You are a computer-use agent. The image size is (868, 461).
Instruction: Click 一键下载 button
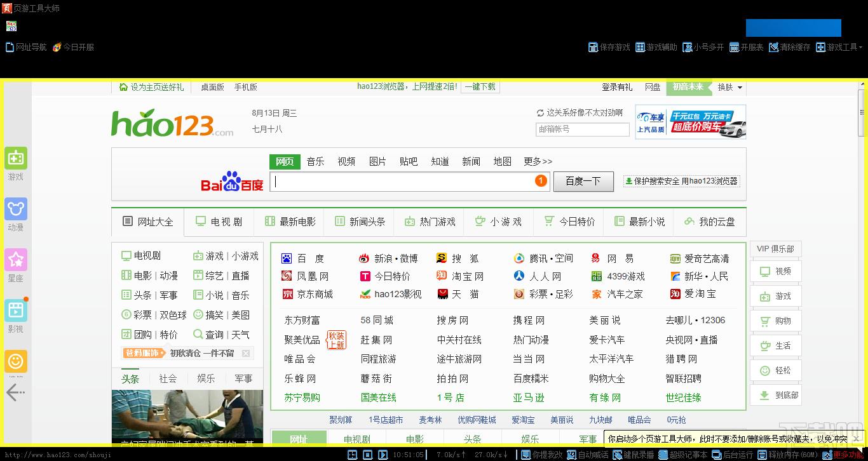(480, 87)
